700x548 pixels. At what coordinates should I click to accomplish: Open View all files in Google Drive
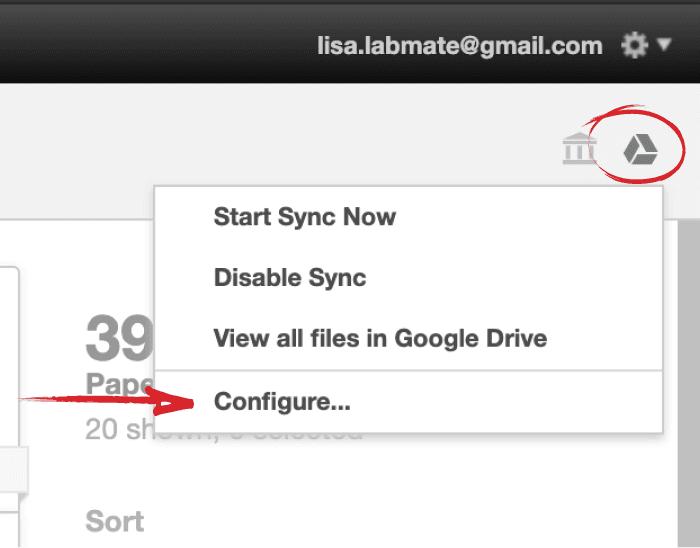[380, 338]
